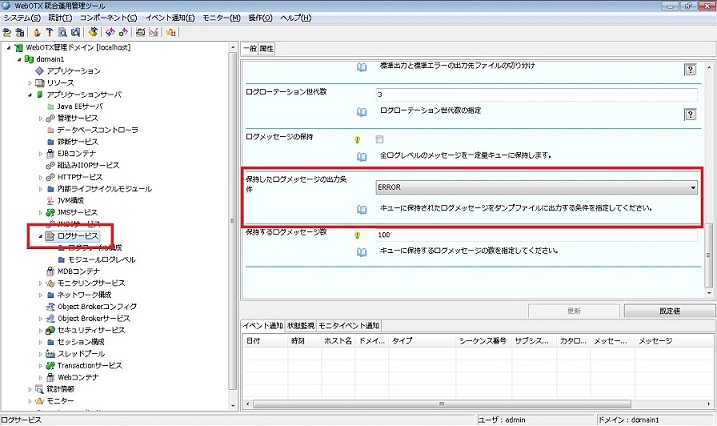Click the ログローテーション世代数 input field
The height and width of the screenshot is (426, 717).
tap(536, 95)
